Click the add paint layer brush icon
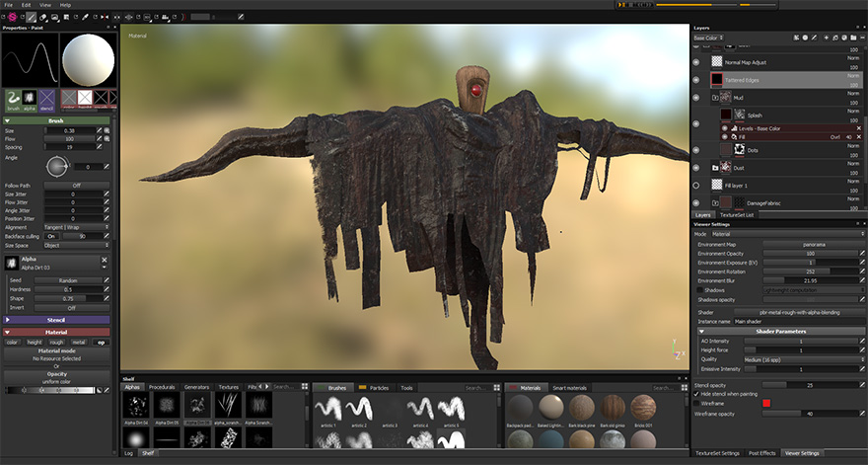This screenshot has height=465, width=868. [x=814, y=38]
